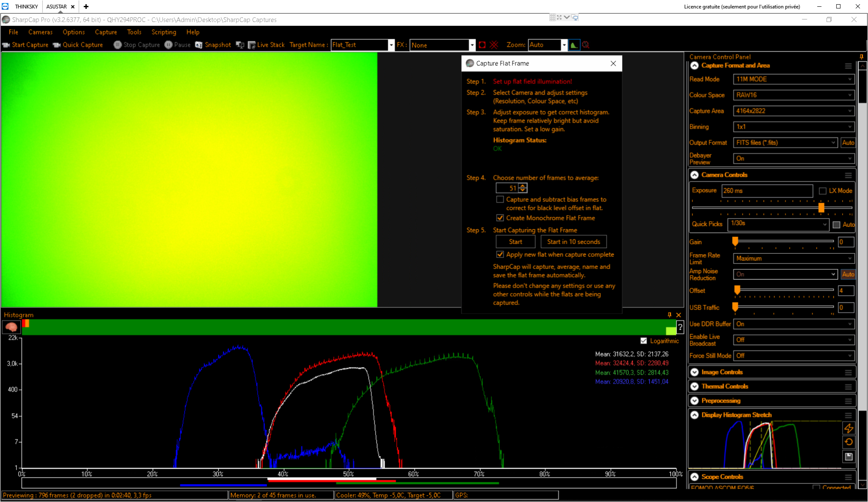Click the red reticule cross icon

point(494,45)
